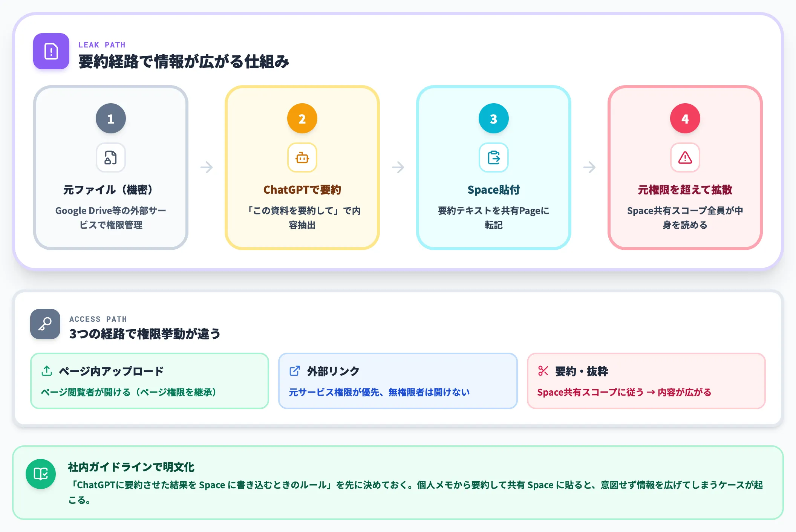Click the scissors icon beside 要約・抜粋

click(x=543, y=371)
